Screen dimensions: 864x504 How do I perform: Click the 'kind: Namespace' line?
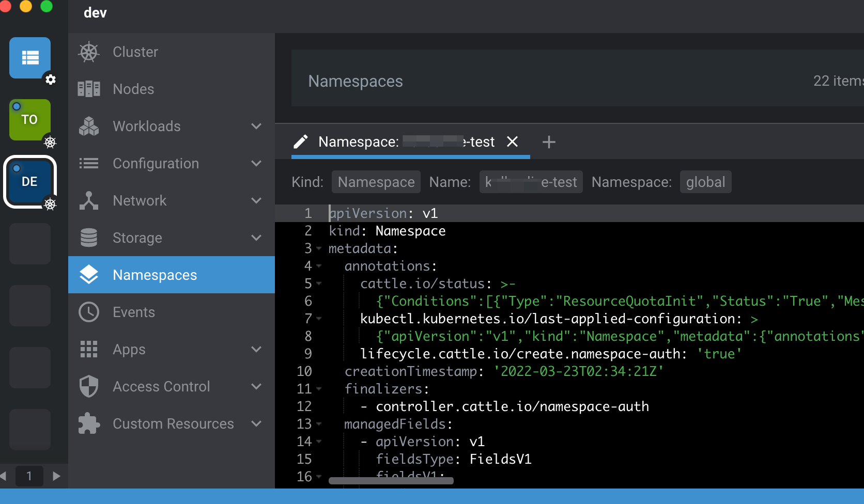click(387, 231)
